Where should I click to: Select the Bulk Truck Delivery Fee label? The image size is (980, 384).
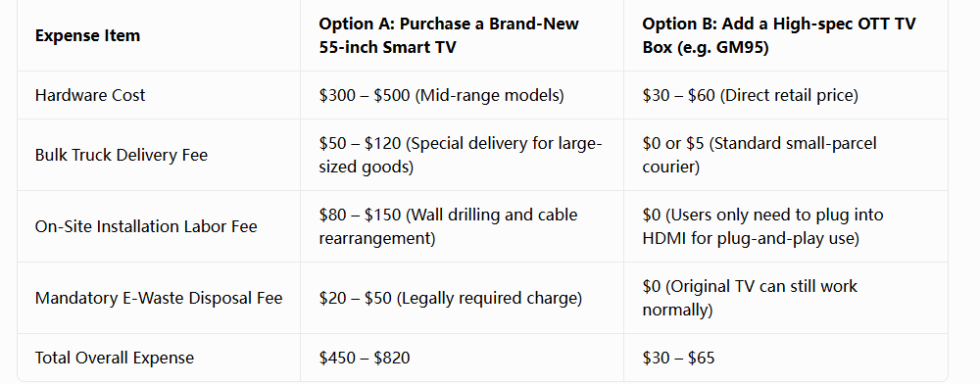point(122,155)
